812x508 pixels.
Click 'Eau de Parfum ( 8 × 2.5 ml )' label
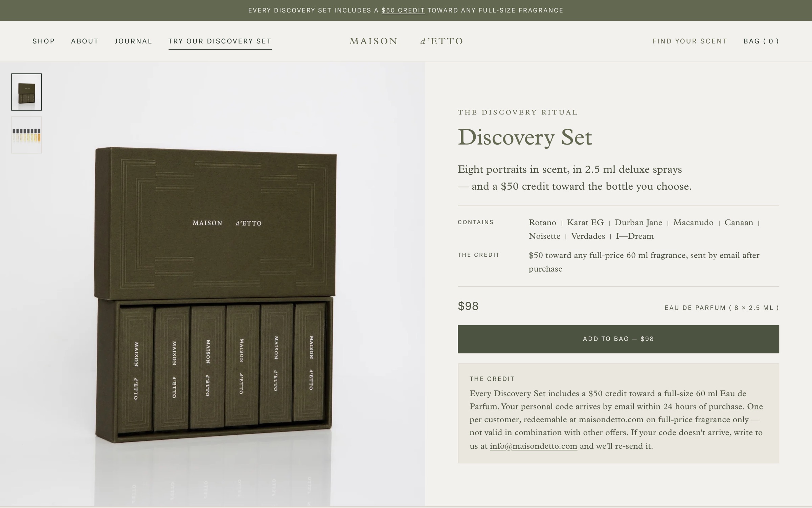tap(722, 308)
